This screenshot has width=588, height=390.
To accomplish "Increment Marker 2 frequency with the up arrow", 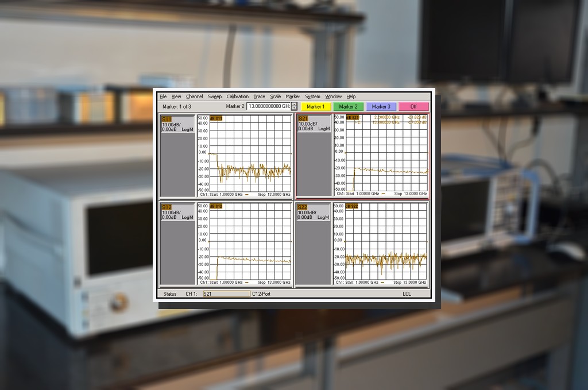I will pos(295,105).
